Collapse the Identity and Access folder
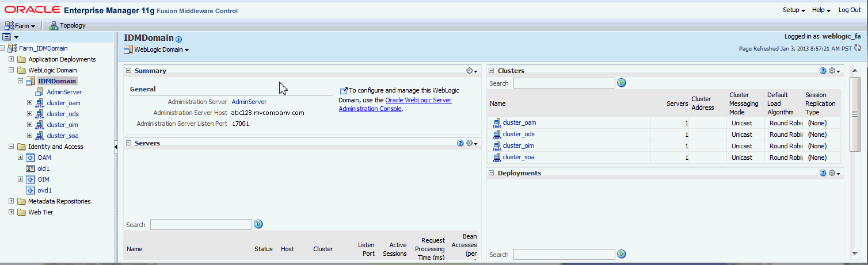Screen dimensions: 868x265 (11, 147)
